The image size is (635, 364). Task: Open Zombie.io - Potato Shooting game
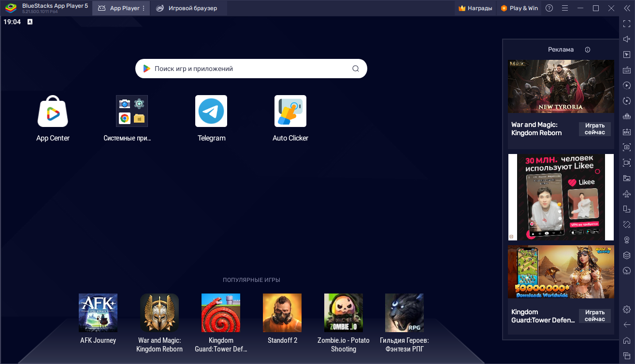click(x=344, y=313)
